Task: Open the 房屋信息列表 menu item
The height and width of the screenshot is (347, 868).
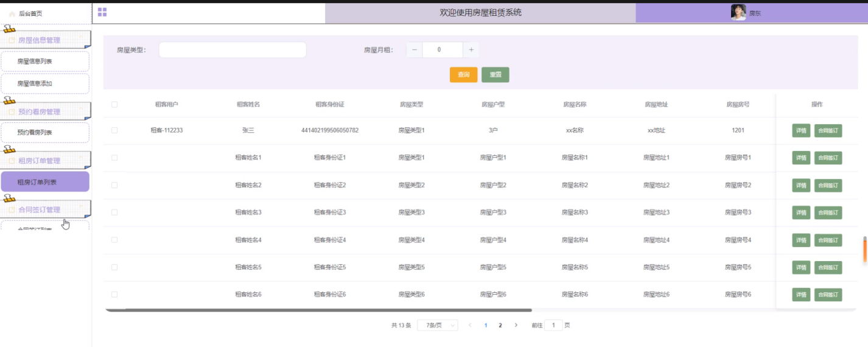Action: pyautogui.click(x=45, y=61)
